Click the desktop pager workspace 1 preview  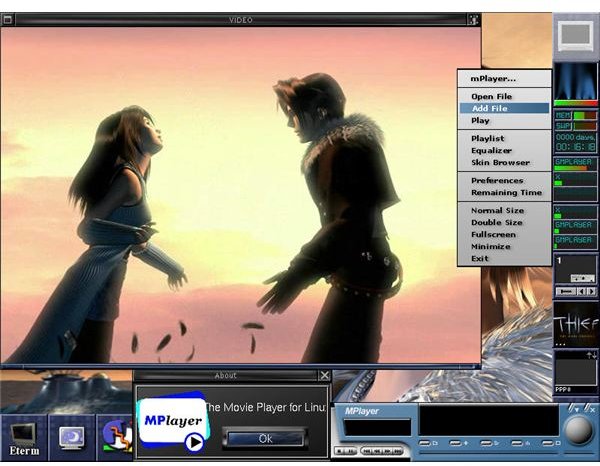[x=576, y=270]
